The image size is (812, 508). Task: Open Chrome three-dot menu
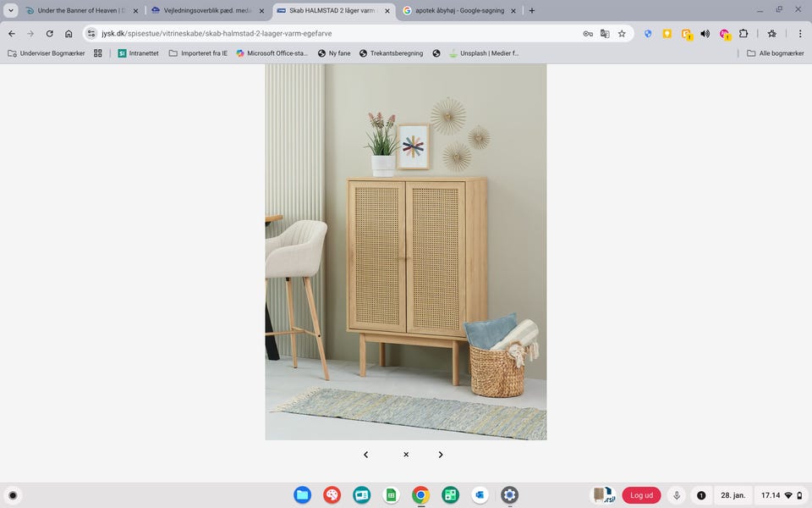point(800,34)
